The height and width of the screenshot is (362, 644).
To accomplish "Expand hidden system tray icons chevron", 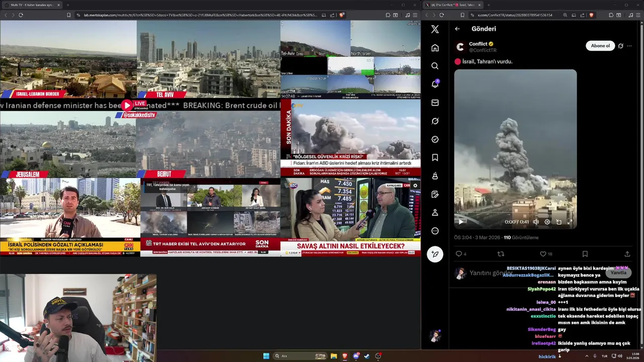I will (586, 356).
